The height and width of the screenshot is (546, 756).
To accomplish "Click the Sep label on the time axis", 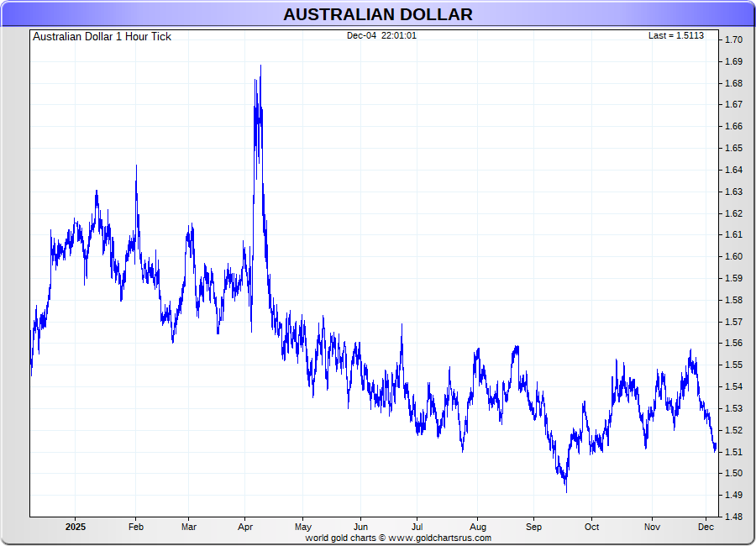I will (534, 528).
